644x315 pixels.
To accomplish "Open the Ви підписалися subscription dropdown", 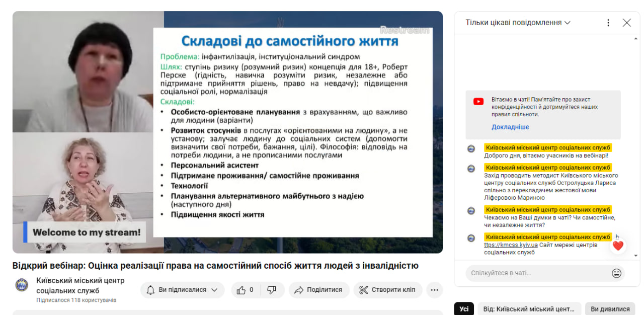I will pos(183,290).
